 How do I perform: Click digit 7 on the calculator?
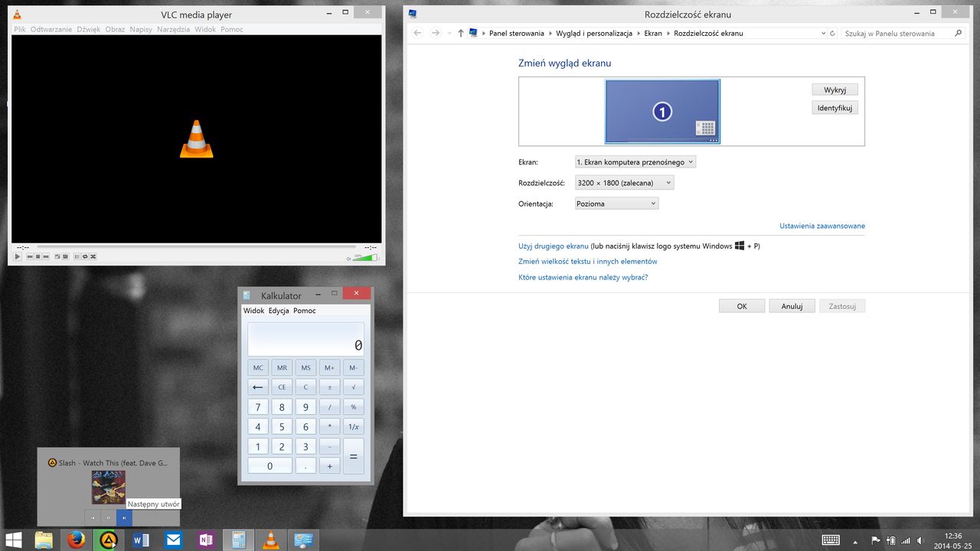point(258,407)
